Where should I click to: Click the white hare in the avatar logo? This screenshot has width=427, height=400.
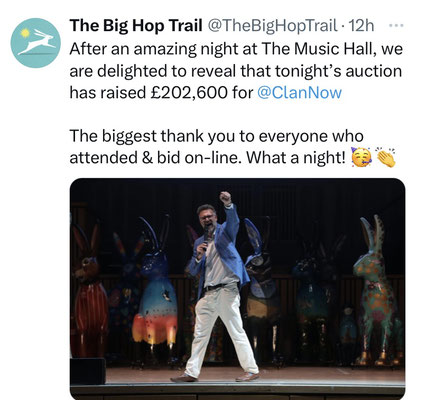click(38, 42)
